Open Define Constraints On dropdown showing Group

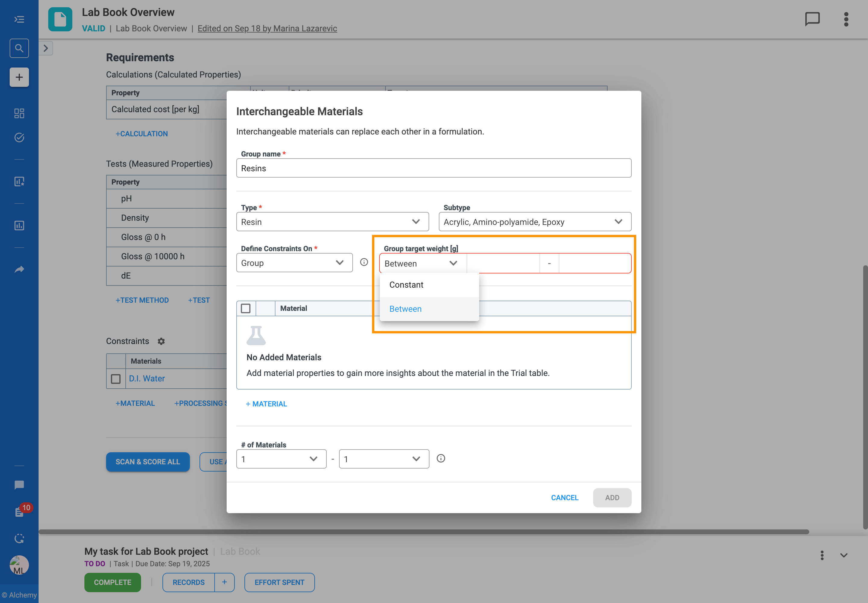[294, 263]
